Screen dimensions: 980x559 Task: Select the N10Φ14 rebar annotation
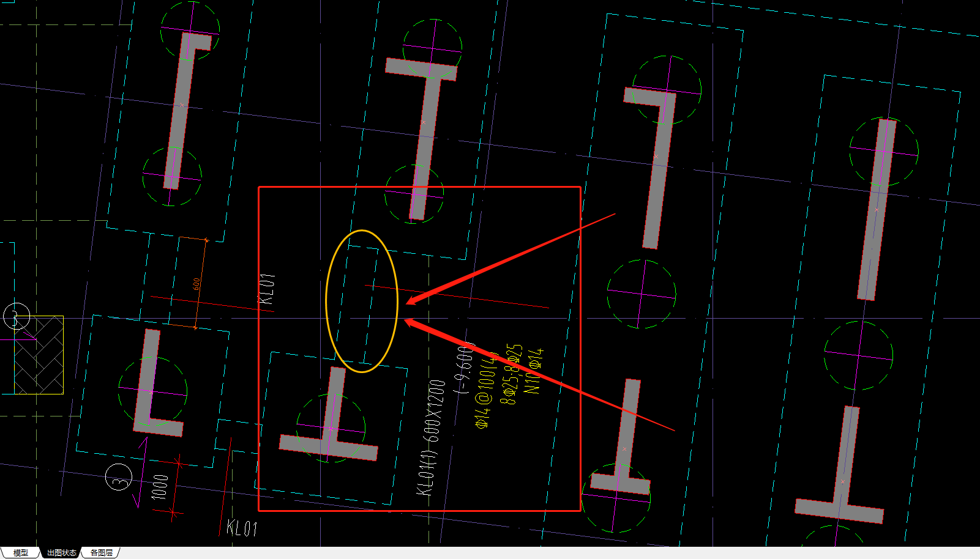pos(533,371)
